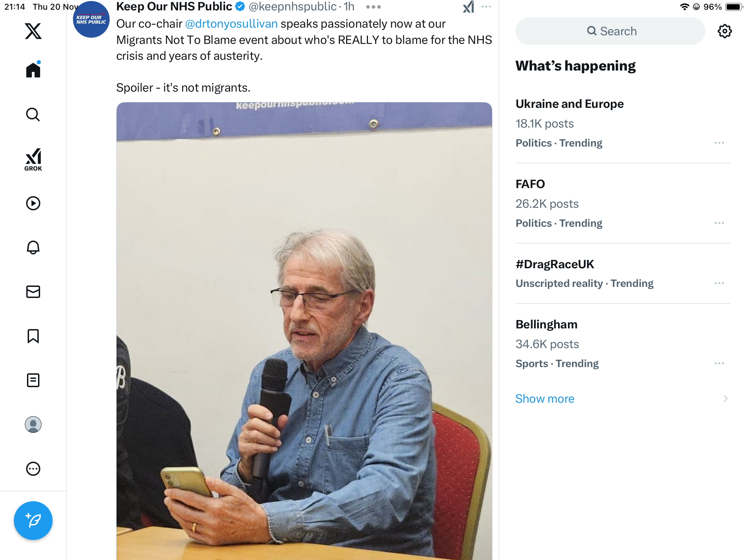
Task: Launch Grok from the sidebar
Action: click(33, 159)
